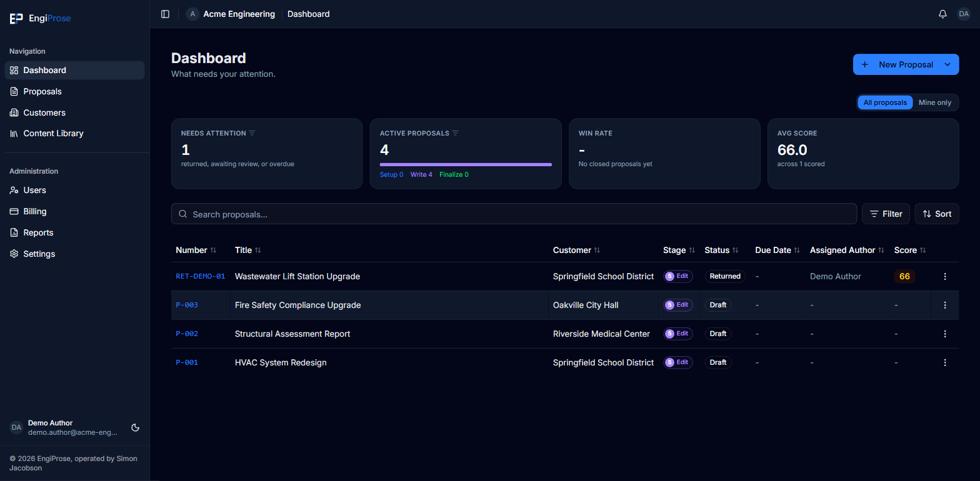Click Edit stage badge for Structural Assessment Report

[x=678, y=334]
